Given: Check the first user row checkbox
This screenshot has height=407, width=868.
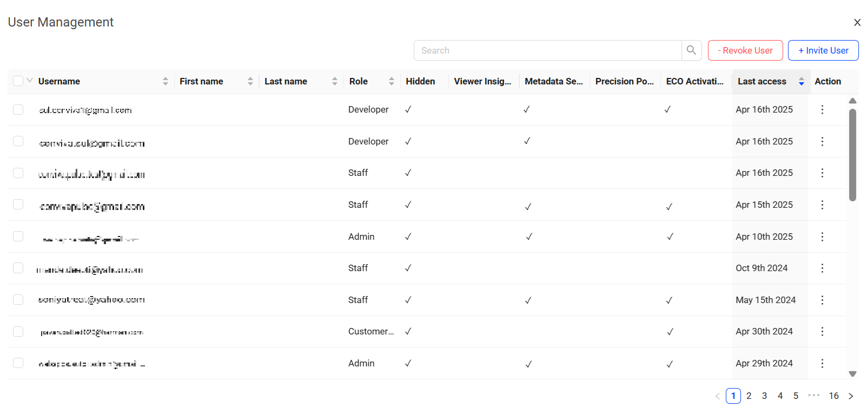Looking at the screenshot, I should pos(18,110).
